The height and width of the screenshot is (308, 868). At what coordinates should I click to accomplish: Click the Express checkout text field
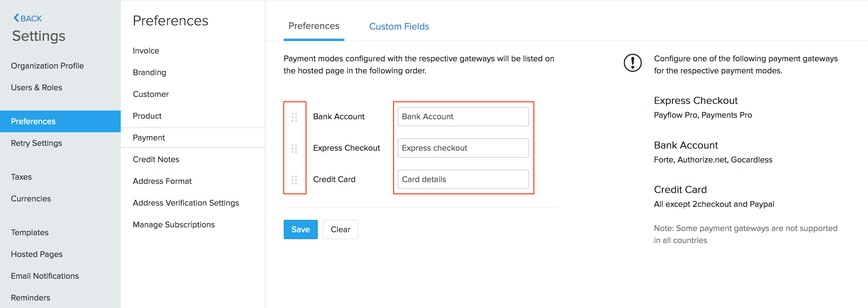[x=463, y=148]
